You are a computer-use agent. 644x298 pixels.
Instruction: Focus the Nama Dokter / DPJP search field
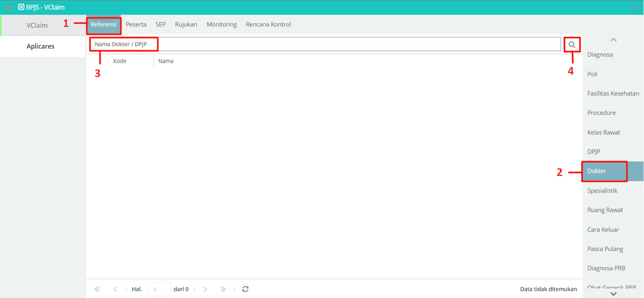pyautogui.click(x=325, y=44)
